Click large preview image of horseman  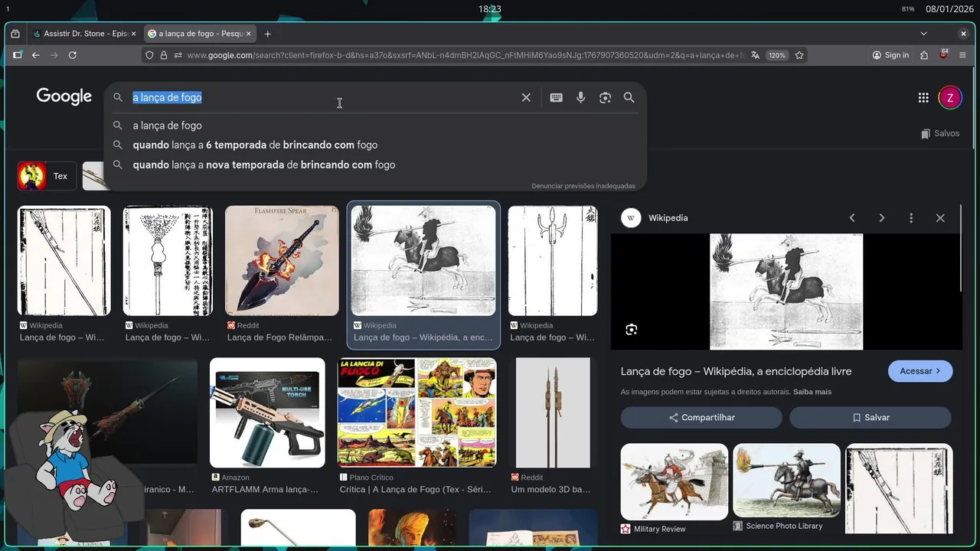coord(786,292)
